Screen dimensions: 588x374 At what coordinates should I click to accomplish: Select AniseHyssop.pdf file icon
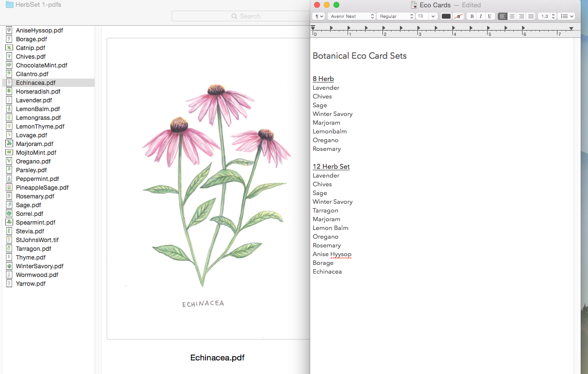tap(9, 30)
